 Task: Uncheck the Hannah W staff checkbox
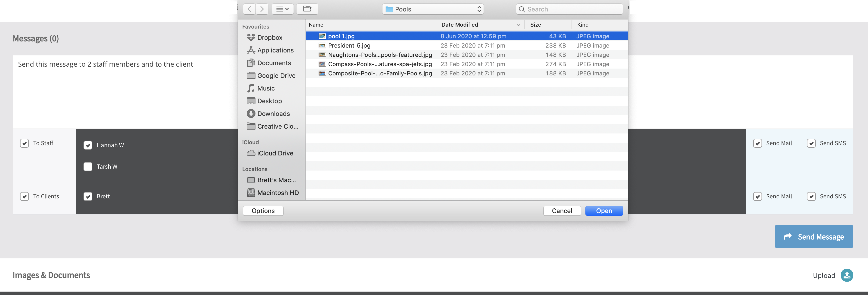(88, 145)
